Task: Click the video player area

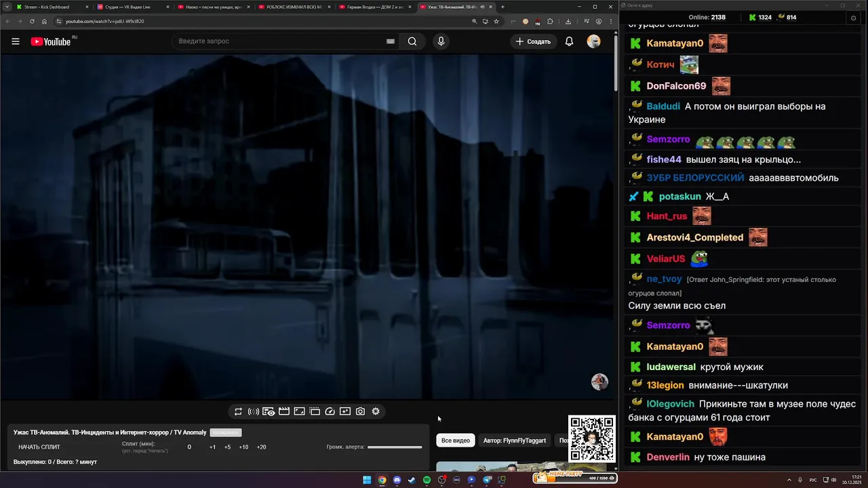Action: coord(307,227)
